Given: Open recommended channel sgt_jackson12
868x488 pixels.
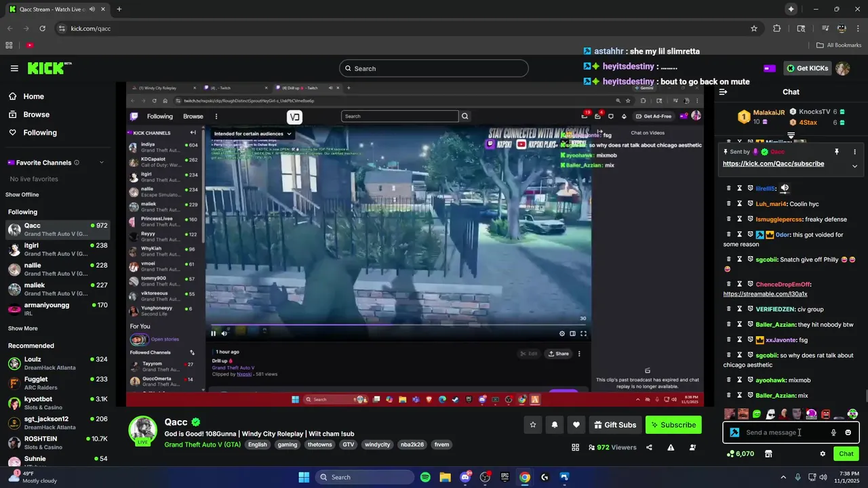Looking at the screenshot, I should click(x=56, y=423).
